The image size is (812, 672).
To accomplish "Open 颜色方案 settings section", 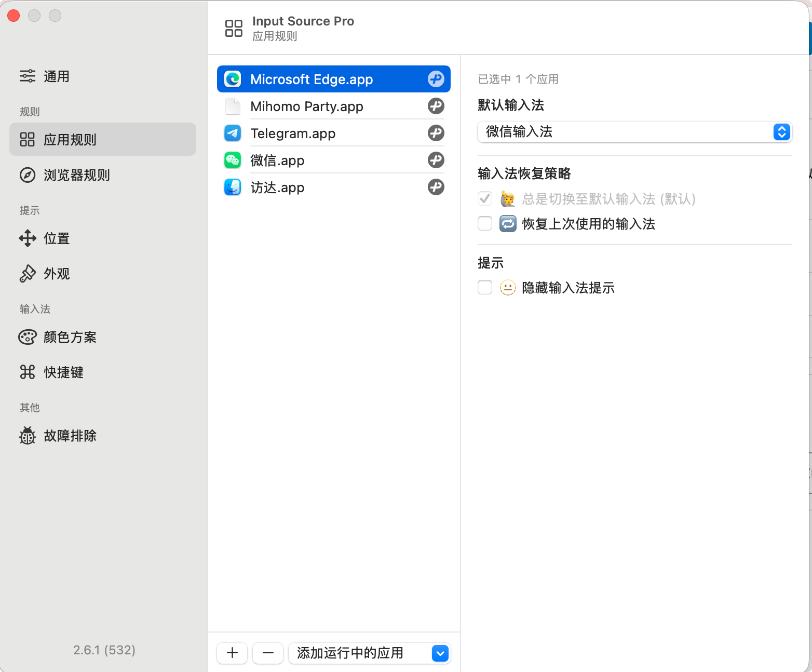I will (x=70, y=337).
